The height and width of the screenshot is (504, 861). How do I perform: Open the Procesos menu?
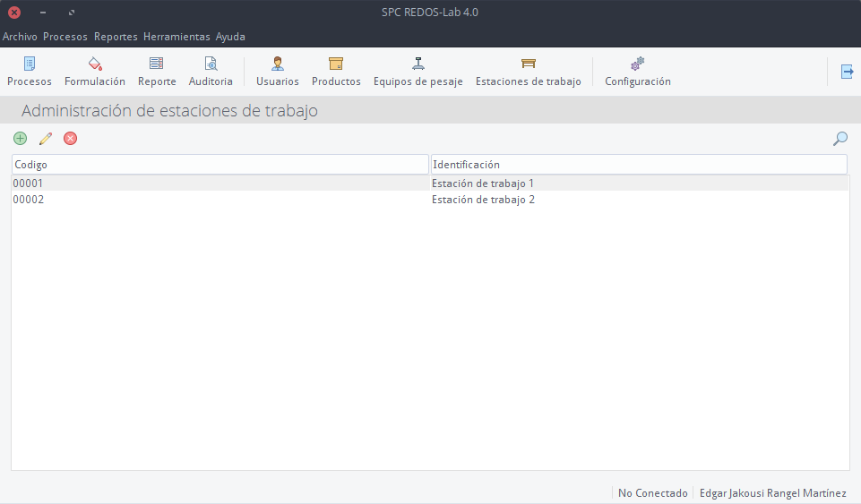click(65, 37)
